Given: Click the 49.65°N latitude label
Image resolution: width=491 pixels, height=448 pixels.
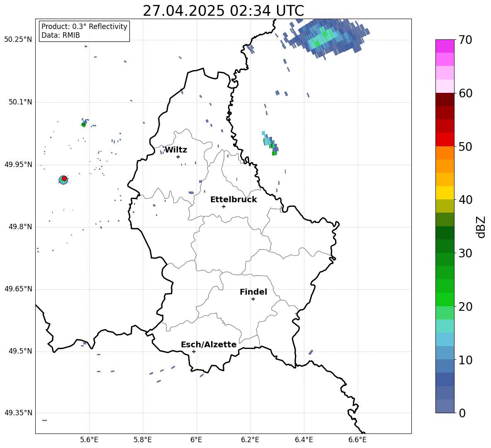Looking at the screenshot, I should point(18,289).
